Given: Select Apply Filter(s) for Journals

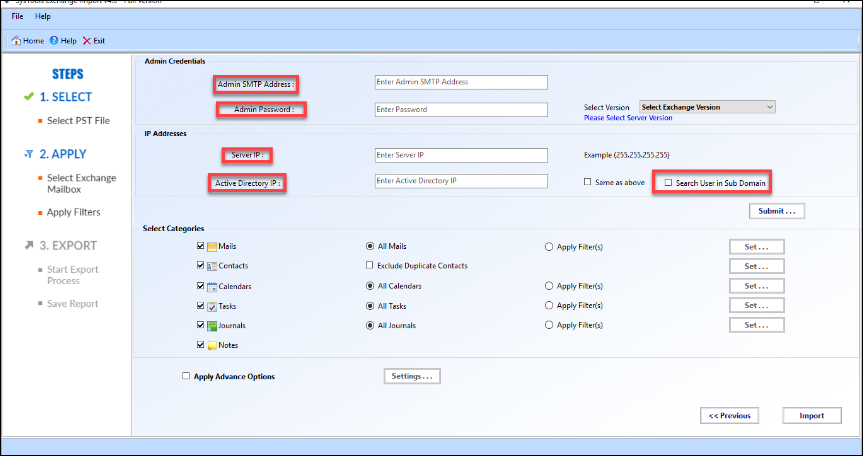Looking at the screenshot, I should (x=549, y=325).
